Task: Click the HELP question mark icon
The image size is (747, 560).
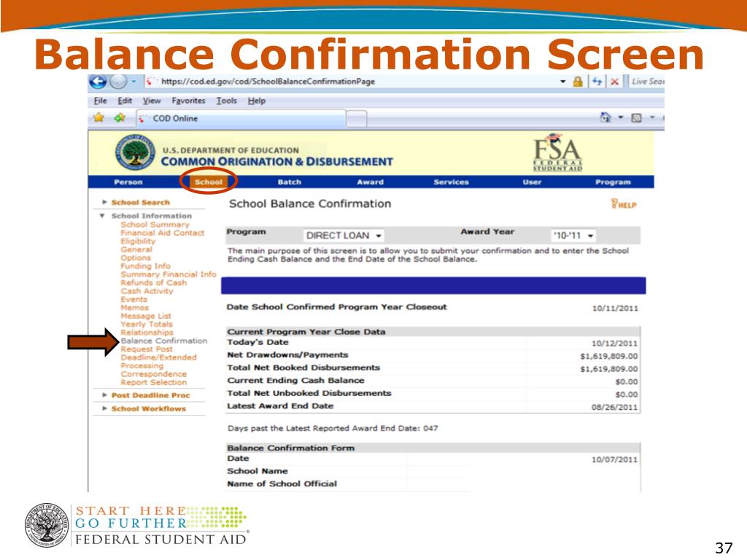Action: tap(624, 204)
